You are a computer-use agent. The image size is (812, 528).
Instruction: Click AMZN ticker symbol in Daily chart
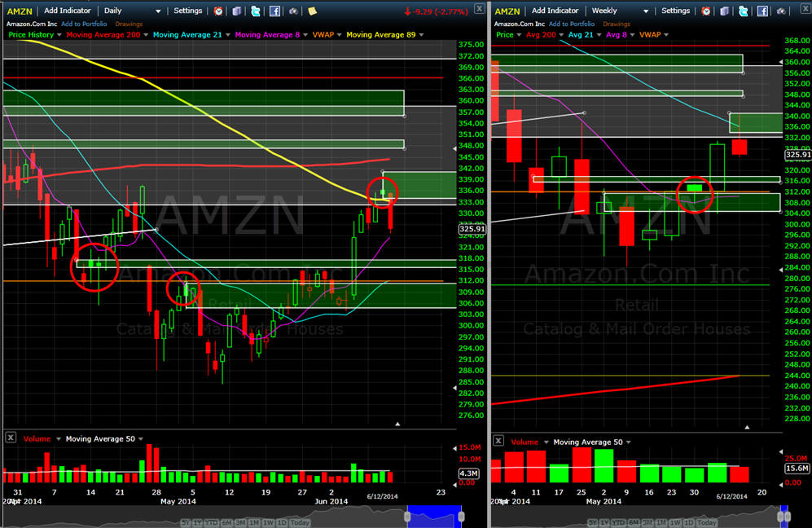20,11
